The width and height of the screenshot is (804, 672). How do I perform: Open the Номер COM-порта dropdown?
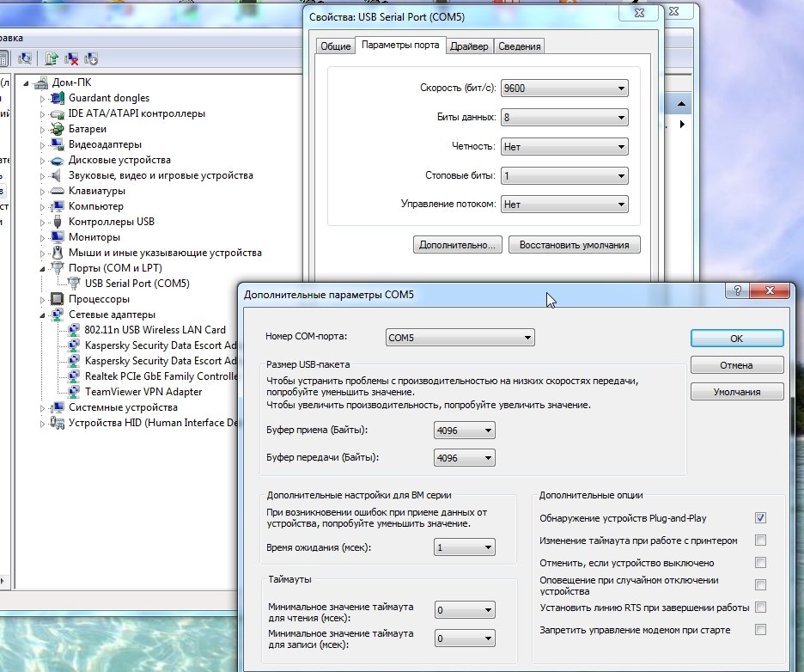coord(460,338)
